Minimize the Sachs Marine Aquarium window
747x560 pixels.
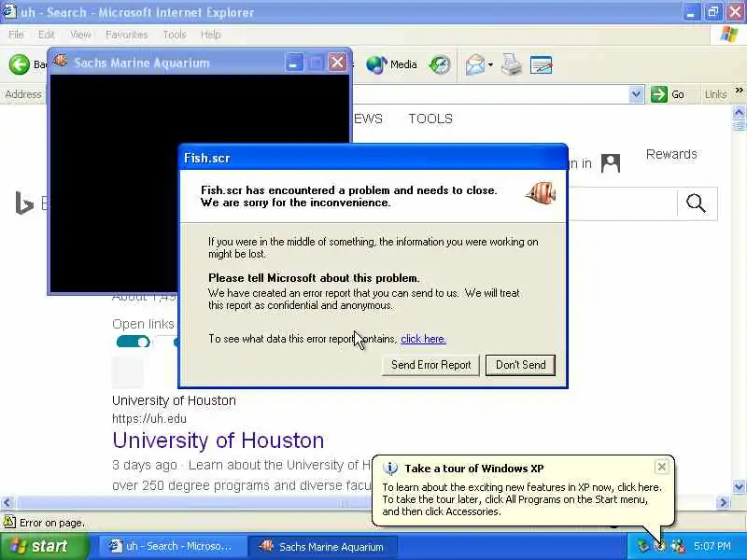coord(294,63)
